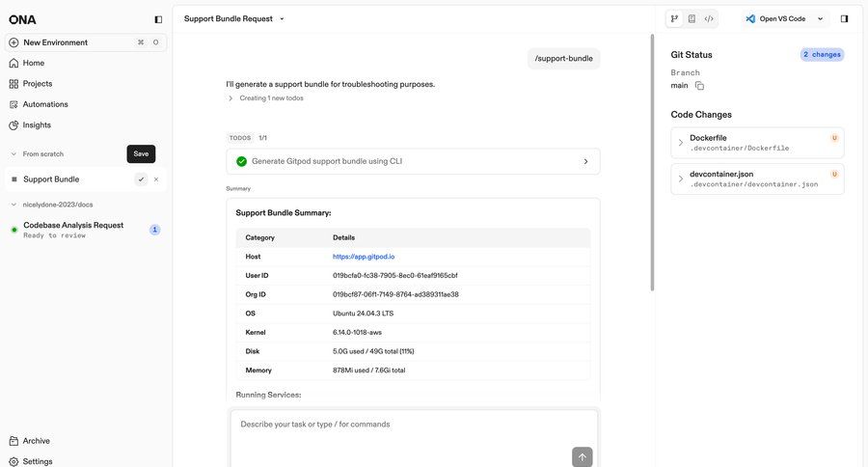Cancel rename with the X icon
The height and width of the screenshot is (467, 868).
pyautogui.click(x=156, y=179)
